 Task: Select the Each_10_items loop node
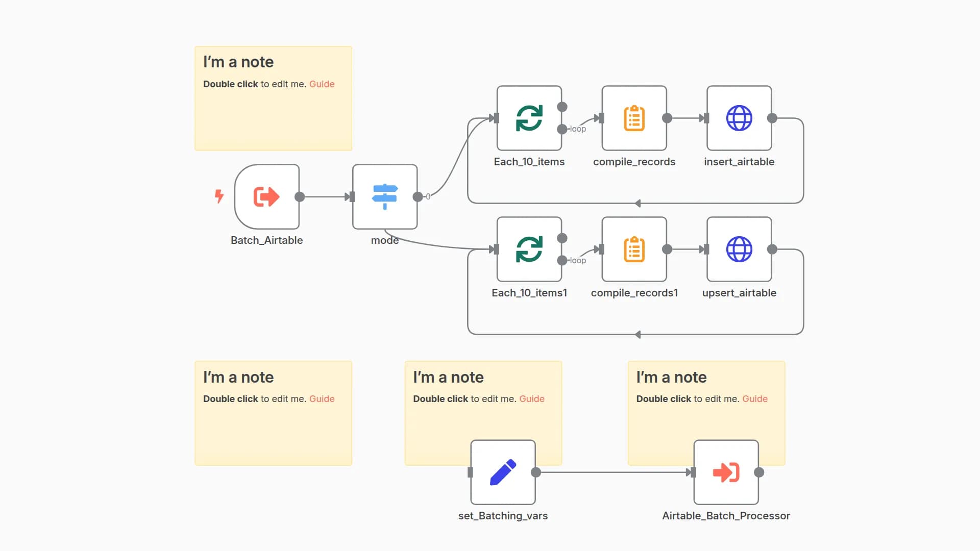pyautogui.click(x=529, y=118)
